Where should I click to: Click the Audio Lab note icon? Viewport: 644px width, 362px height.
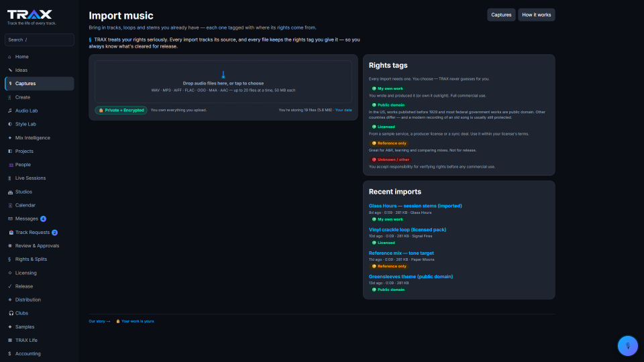10,111
